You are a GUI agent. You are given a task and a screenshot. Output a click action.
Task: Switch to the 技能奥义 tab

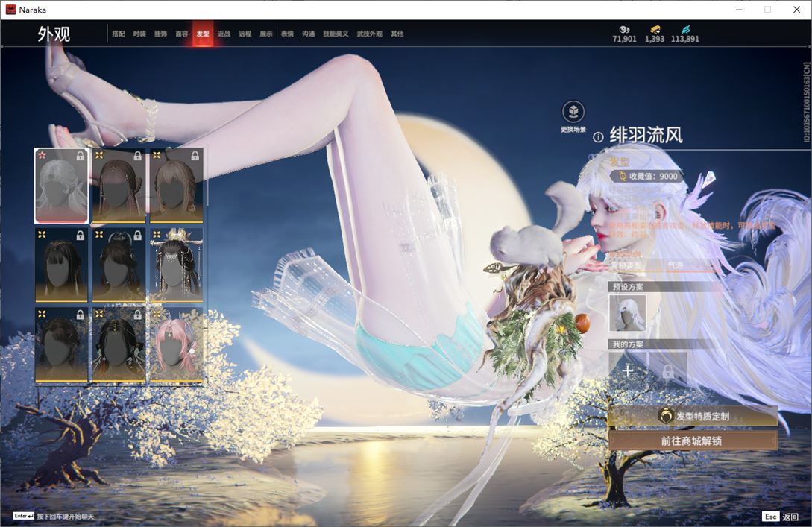click(336, 34)
